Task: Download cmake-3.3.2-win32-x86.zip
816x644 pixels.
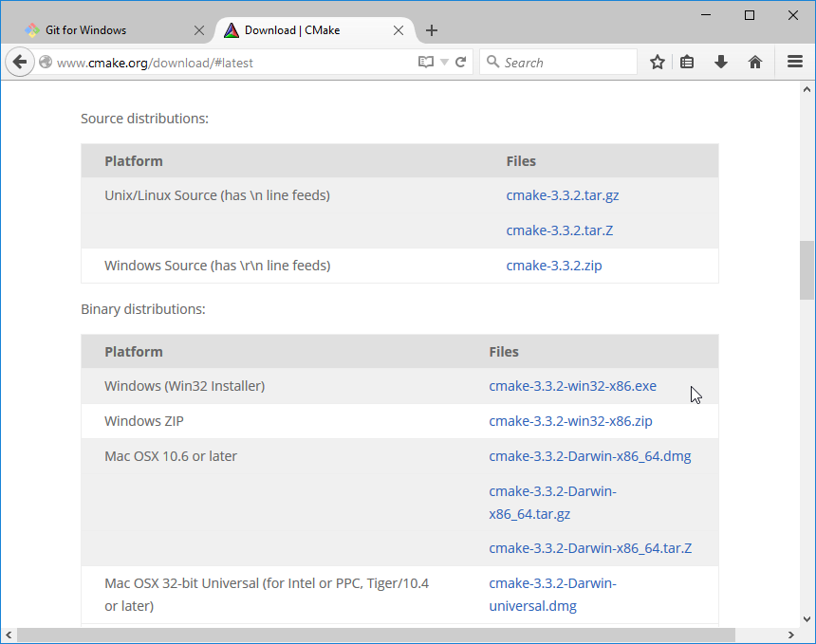Action: 570,421
